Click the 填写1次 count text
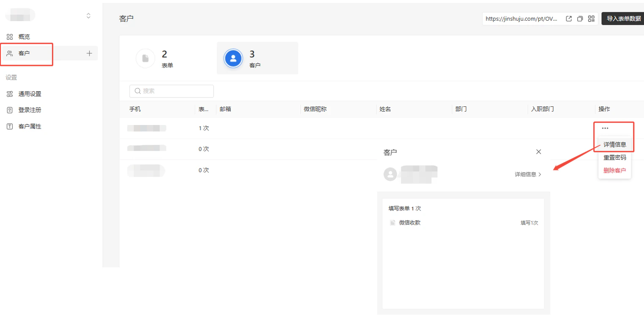Viewport: 644px width, 318px height. pyautogui.click(x=529, y=223)
